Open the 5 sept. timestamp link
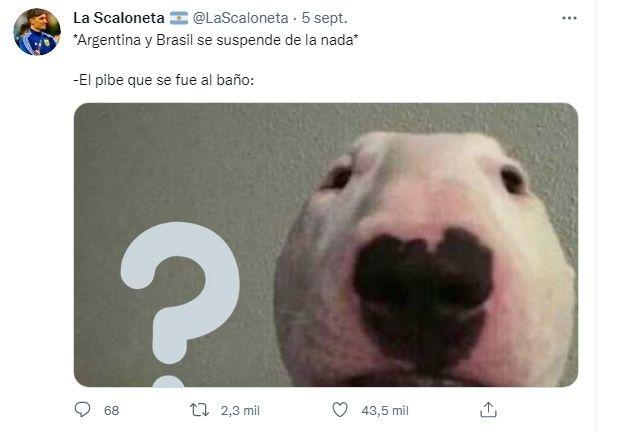 (x=324, y=18)
